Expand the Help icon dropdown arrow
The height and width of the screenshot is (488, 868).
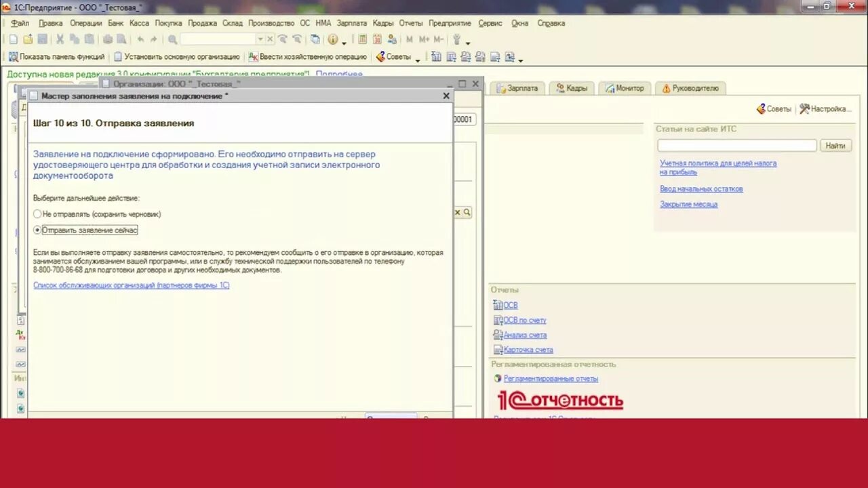pyautogui.click(x=344, y=42)
